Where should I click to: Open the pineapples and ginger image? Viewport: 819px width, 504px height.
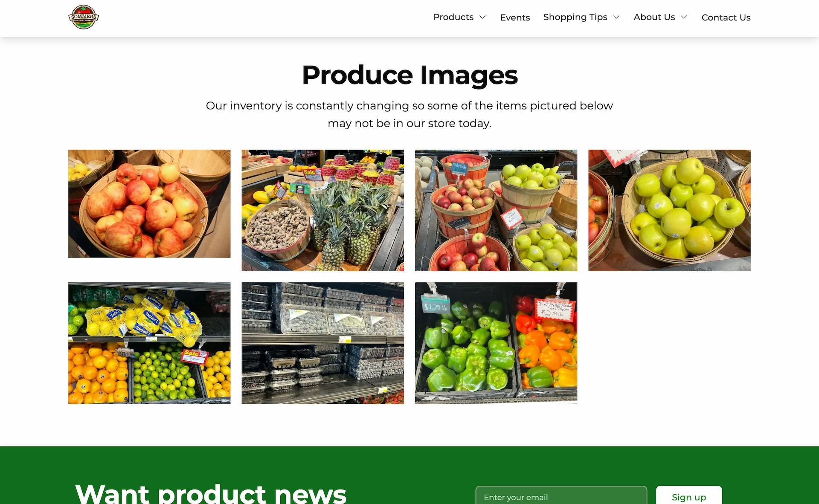(x=323, y=210)
